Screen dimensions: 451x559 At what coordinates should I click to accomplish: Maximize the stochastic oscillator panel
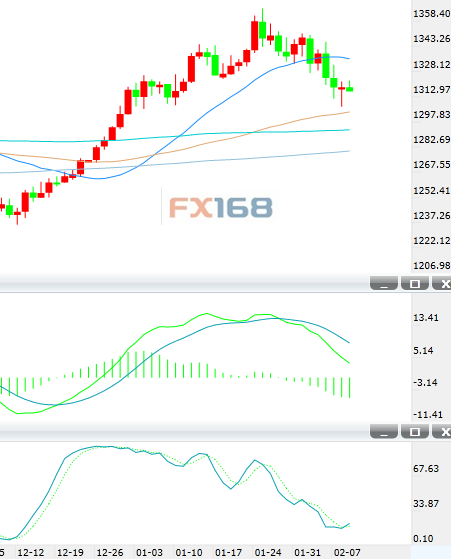(x=415, y=431)
